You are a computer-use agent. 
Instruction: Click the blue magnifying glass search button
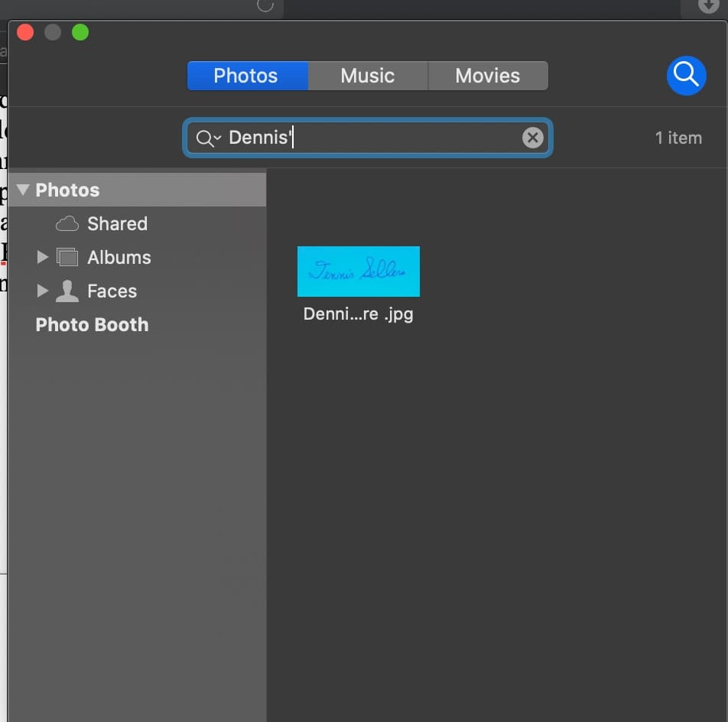(686, 76)
